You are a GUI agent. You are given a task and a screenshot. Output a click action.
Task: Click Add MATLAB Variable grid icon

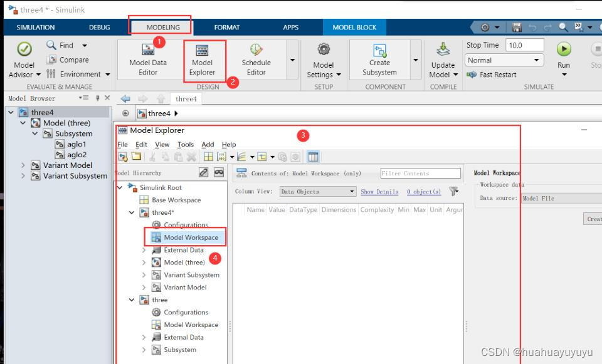208,157
